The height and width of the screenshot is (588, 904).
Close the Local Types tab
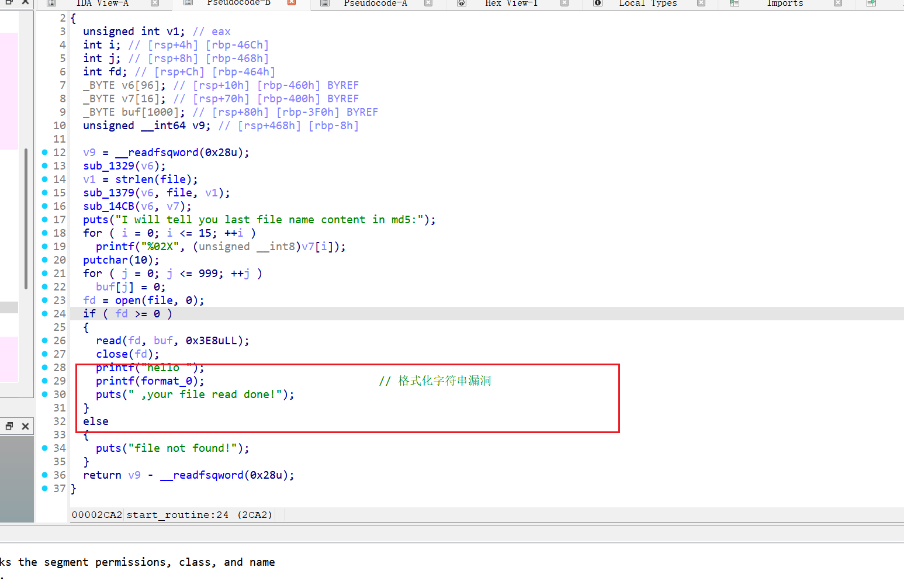point(701,3)
